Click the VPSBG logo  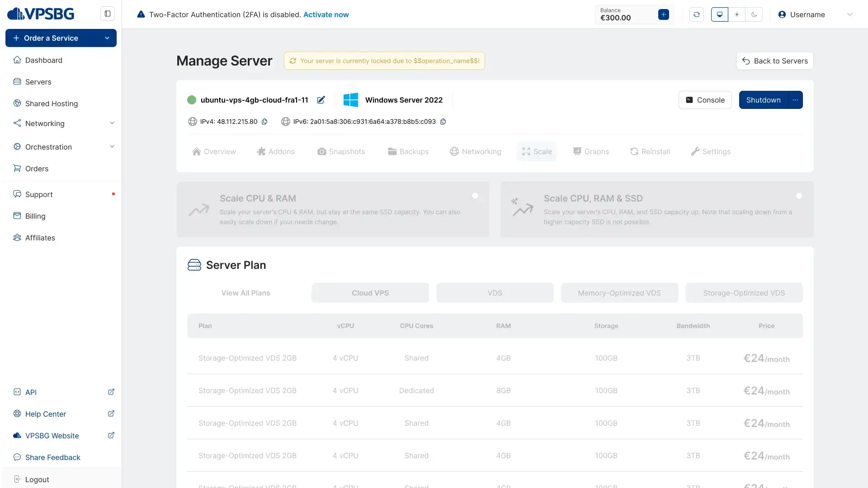[x=41, y=14]
